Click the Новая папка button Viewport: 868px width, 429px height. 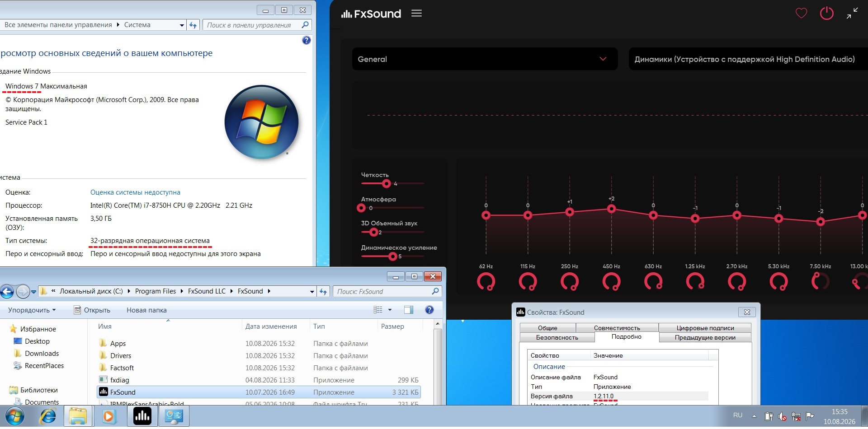click(x=146, y=310)
